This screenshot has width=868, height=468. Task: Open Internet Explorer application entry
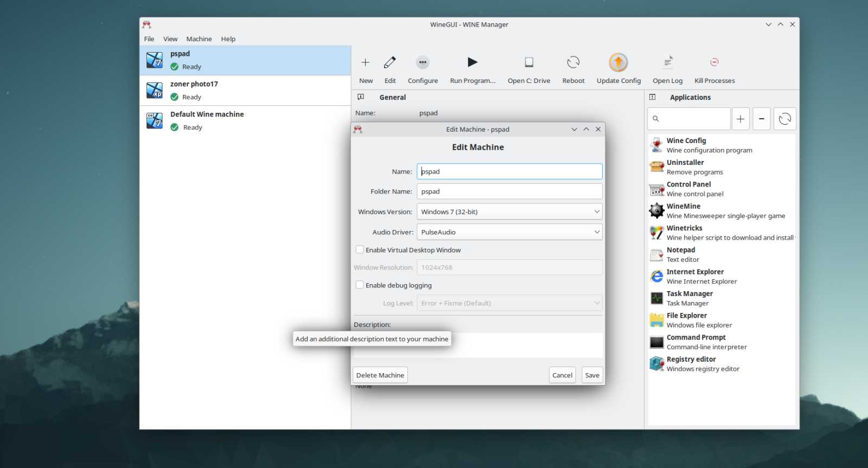pos(722,277)
